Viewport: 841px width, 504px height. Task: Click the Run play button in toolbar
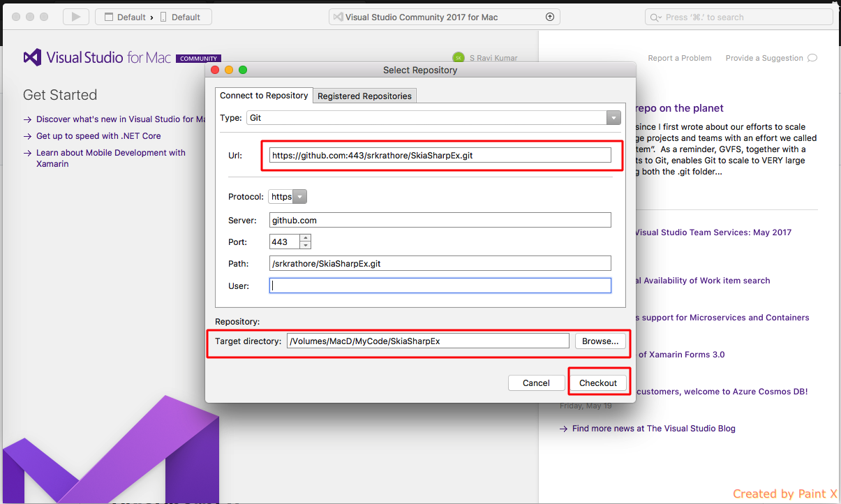[x=76, y=17]
